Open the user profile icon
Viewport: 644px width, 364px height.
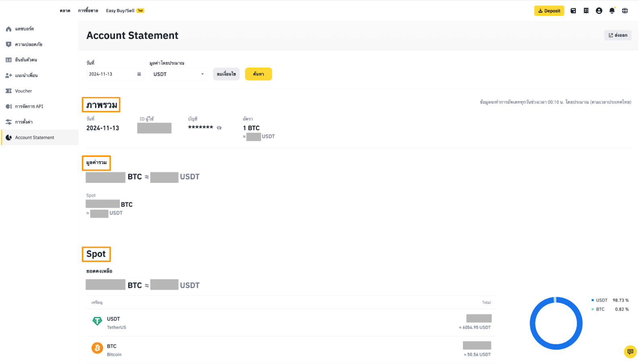point(599,11)
